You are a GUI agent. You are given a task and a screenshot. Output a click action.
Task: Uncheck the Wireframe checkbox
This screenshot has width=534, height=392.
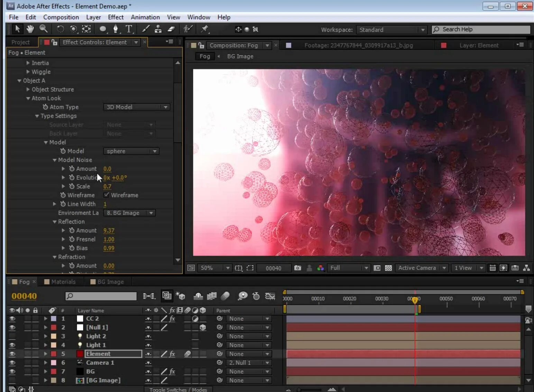[107, 195]
